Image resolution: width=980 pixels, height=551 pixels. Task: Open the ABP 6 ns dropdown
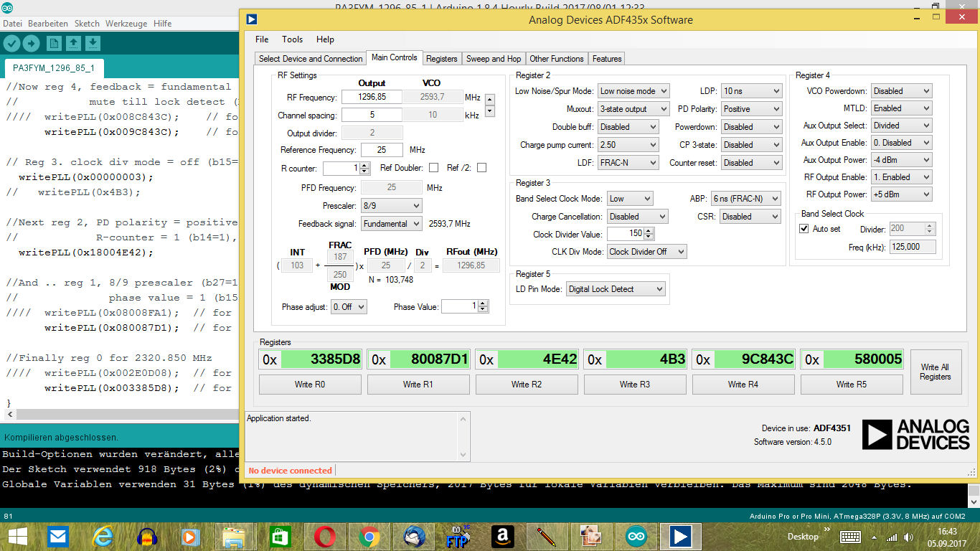745,199
